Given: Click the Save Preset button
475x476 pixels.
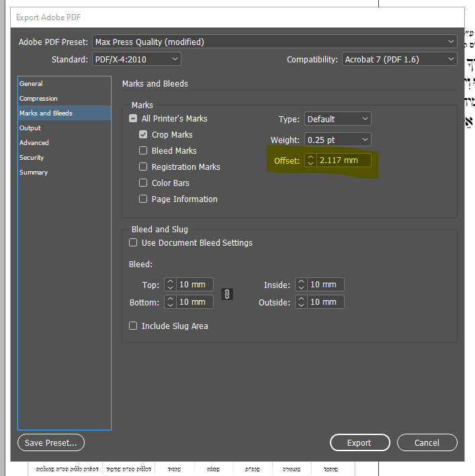Looking at the screenshot, I should click(51, 442).
